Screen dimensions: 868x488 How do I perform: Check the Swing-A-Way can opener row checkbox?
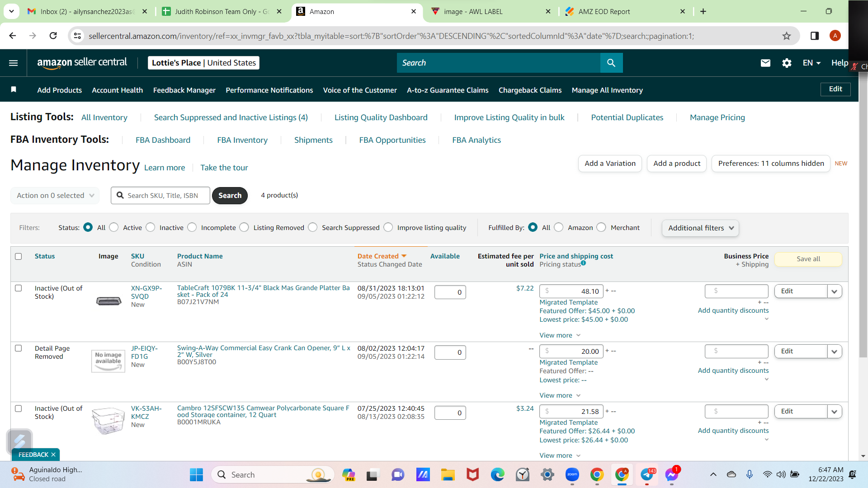[x=19, y=348]
